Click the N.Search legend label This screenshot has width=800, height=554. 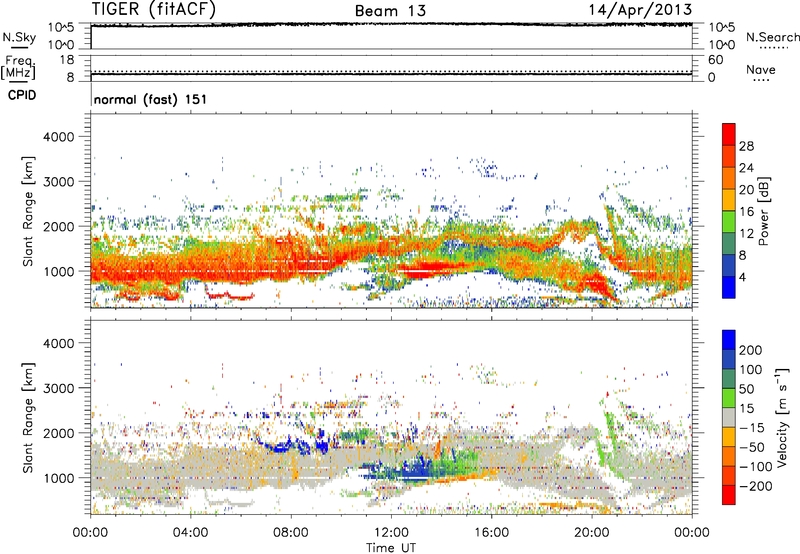pos(772,37)
